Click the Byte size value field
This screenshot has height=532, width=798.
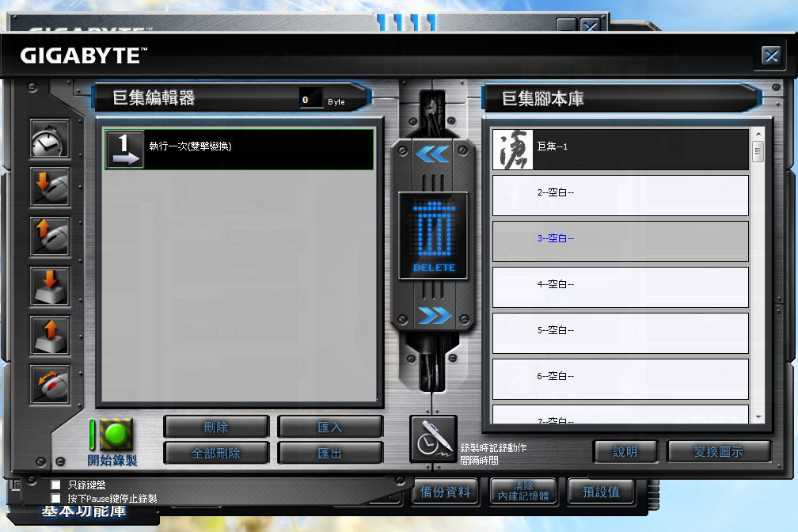pos(311,100)
